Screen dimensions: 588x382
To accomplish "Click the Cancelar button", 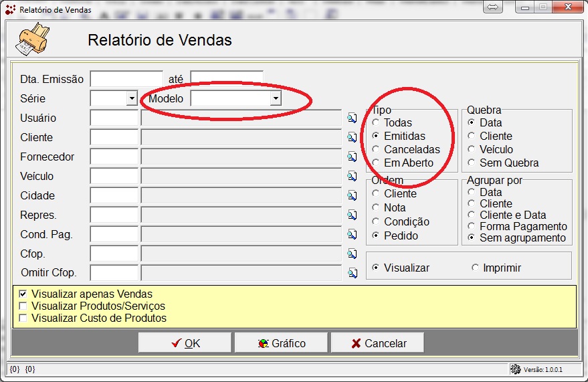I will point(378,343).
